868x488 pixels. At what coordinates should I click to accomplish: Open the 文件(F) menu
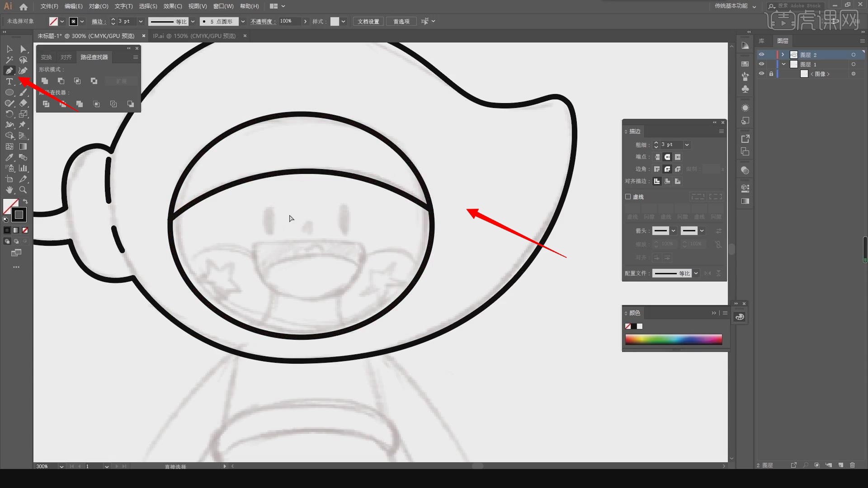(49, 6)
